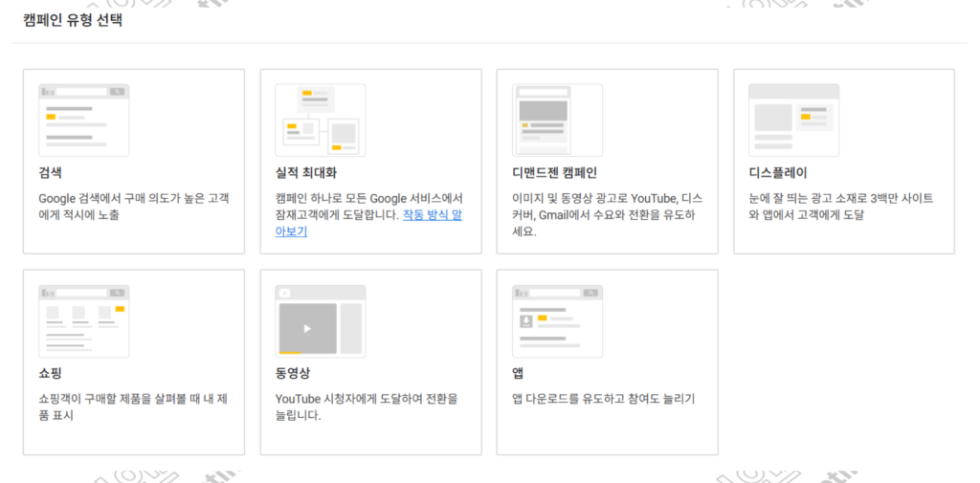
Task: Click the 캠페인 유형 선택 heading
Action: tap(73, 21)
